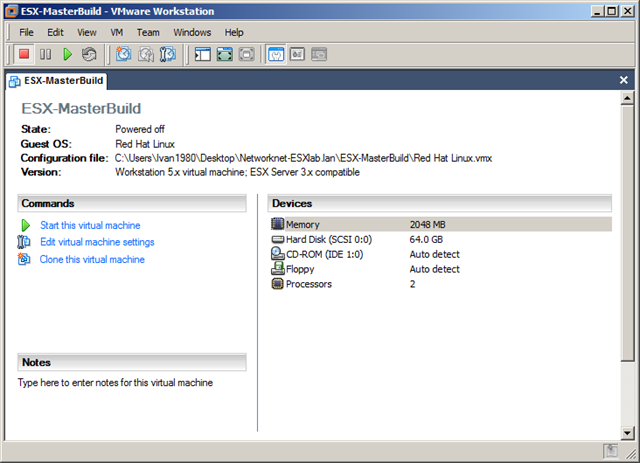Image resolution: width=640 pixels, height=463 pixels.
Task: Open the Snapshot Manager toolbar icon
Action: click(168, 54)
